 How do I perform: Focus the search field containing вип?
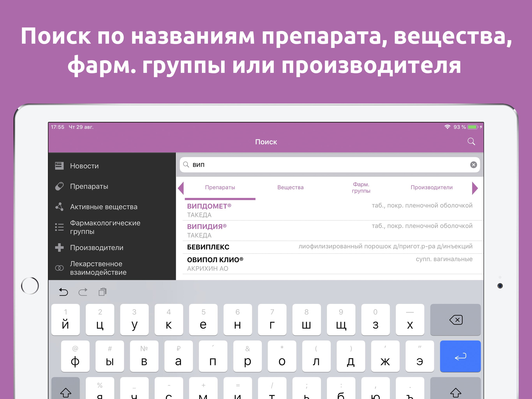pyautogui.click(x=330, y=165)
